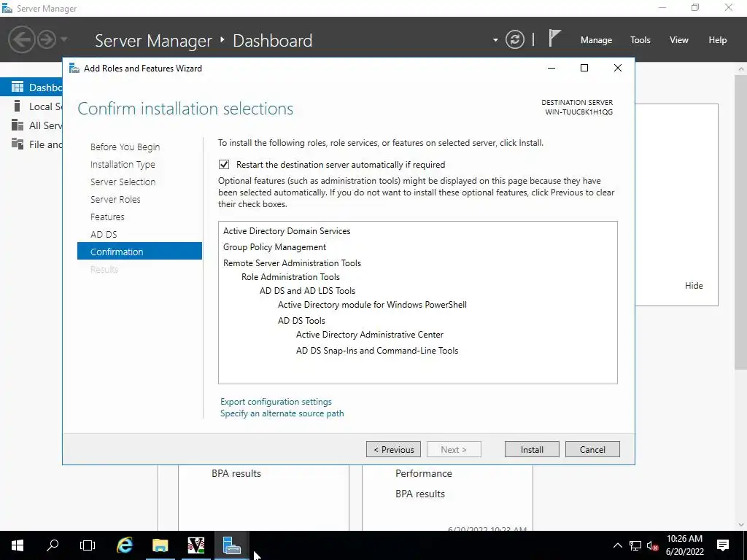Select the Confirmation step

click(x=139, y=251)
